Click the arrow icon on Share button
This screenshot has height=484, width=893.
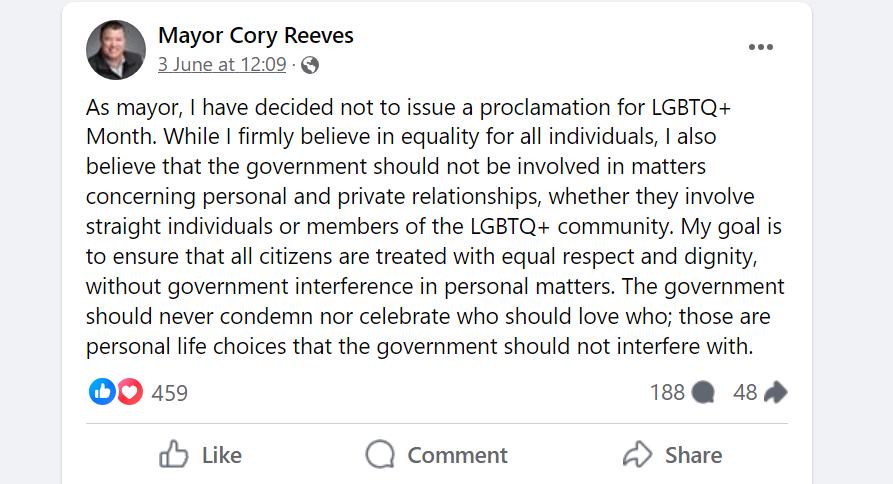click(637, 454)
